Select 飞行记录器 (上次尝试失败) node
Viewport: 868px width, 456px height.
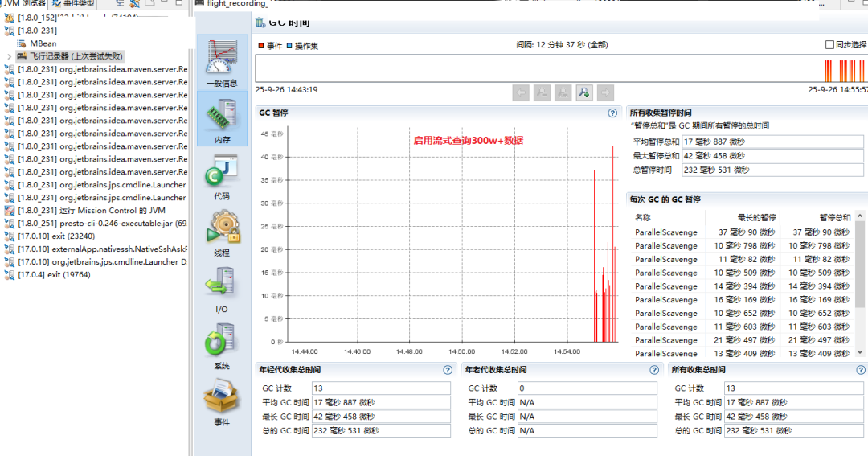(76, 56)
